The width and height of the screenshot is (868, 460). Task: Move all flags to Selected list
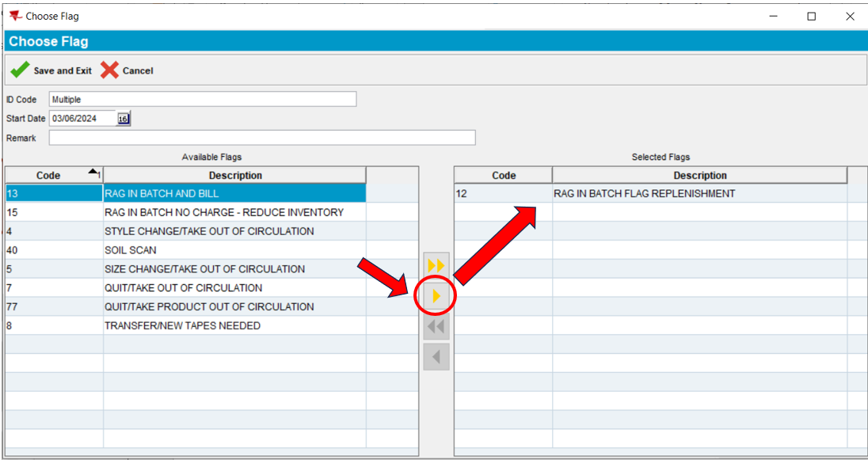[436, 266]
